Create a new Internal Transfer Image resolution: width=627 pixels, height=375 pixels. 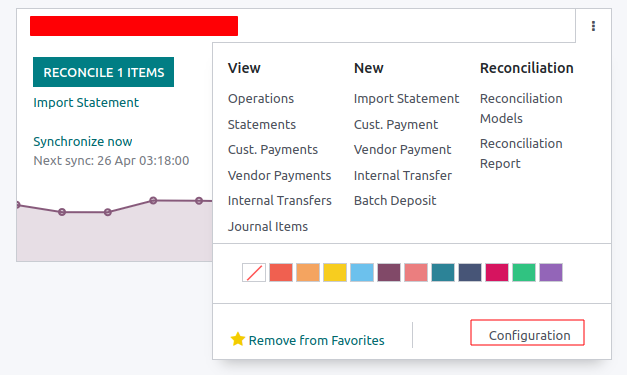tap(403, 176)
